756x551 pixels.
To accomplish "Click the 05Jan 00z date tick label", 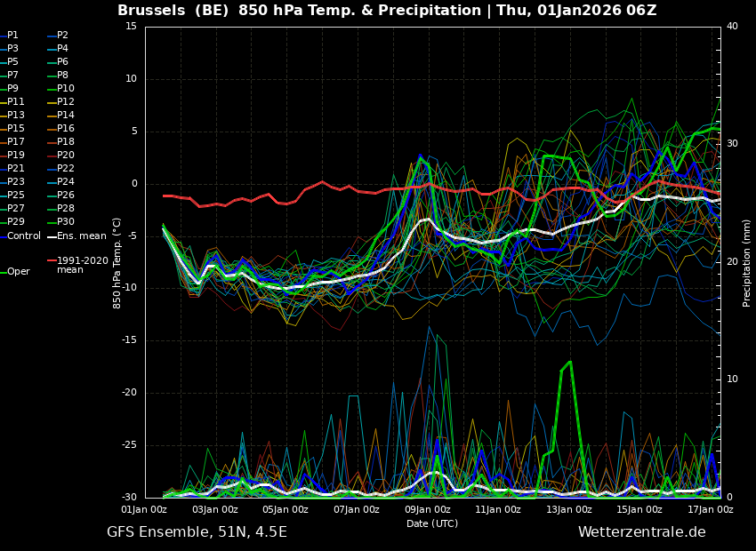I will [x=287, y=509].
